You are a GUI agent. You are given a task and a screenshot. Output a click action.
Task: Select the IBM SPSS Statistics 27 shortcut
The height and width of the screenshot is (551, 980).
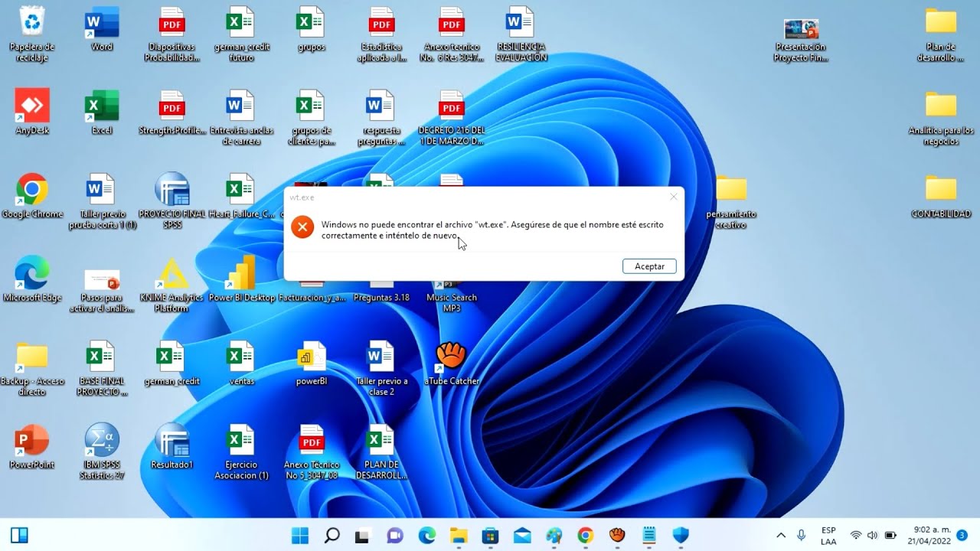tap(102, 452)
